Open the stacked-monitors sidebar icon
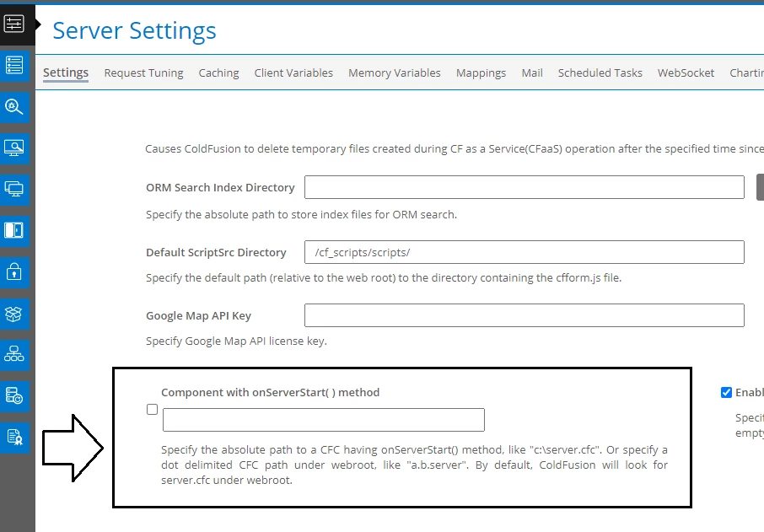764x532 pixels. click(x=14, y=189)
